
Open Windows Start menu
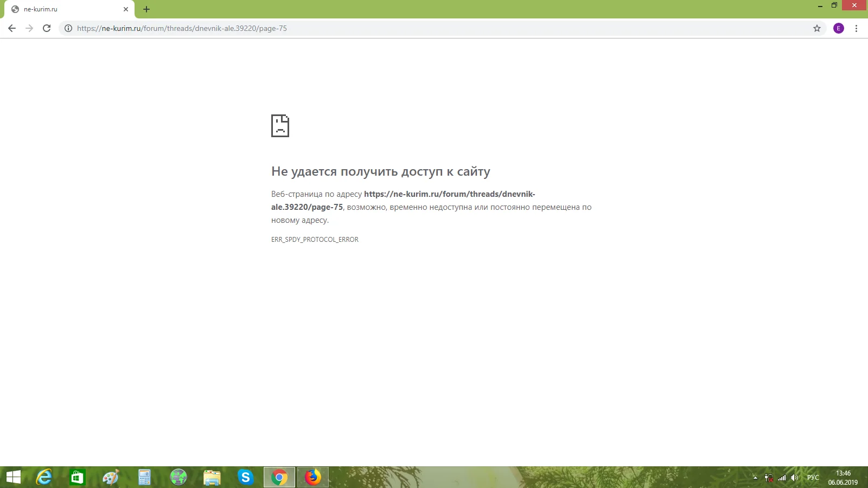coord(14,477)
